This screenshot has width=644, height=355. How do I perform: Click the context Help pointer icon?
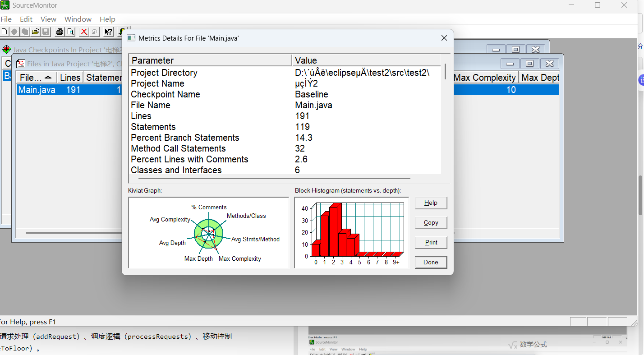tap(108, 32)
